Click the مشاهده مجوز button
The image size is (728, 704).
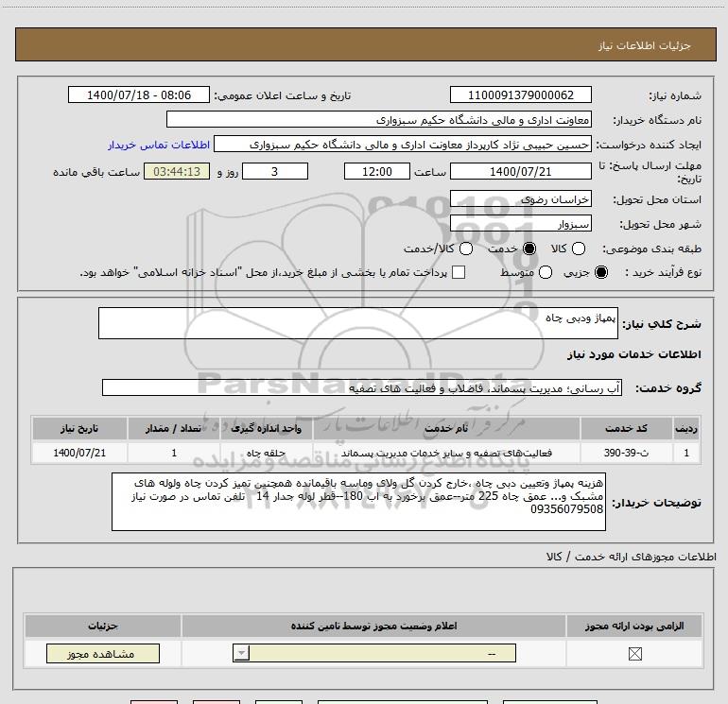click(103, 654)
